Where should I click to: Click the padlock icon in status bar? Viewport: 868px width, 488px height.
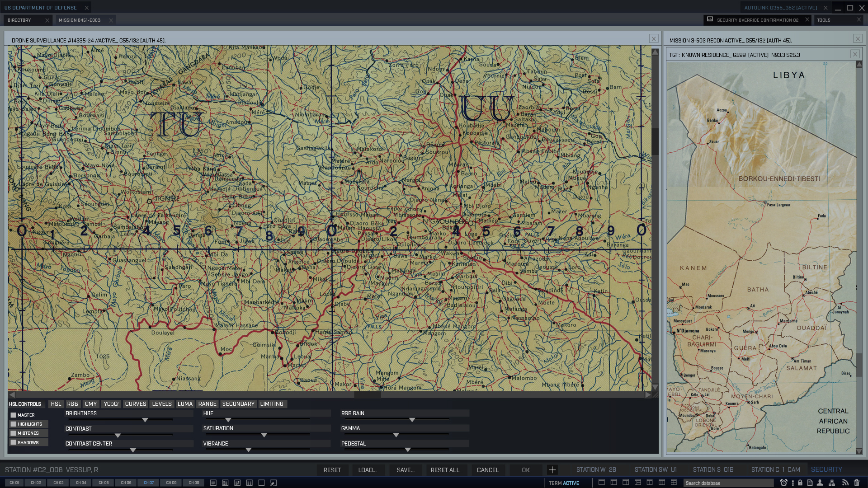point(800,483)
